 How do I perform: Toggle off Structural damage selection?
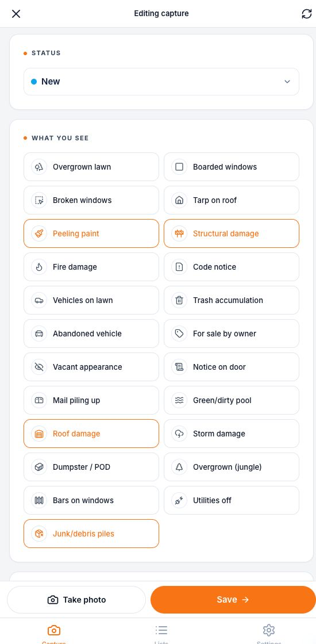click(x=232, y=233)
